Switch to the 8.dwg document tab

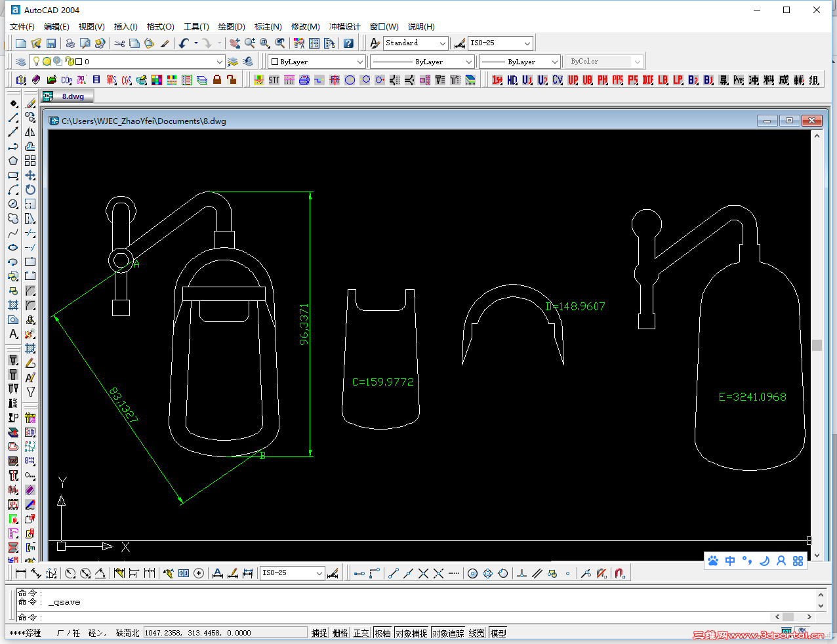coord(72,96)
